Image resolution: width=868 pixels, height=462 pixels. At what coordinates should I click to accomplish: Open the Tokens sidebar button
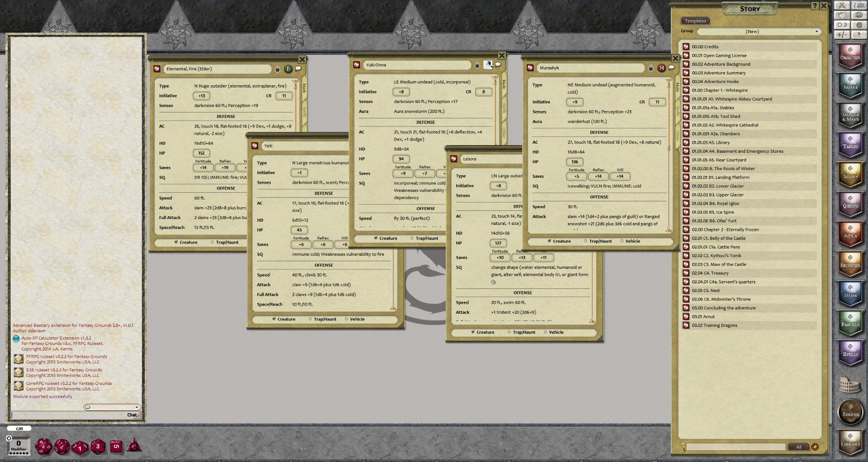tap(850, 413)
